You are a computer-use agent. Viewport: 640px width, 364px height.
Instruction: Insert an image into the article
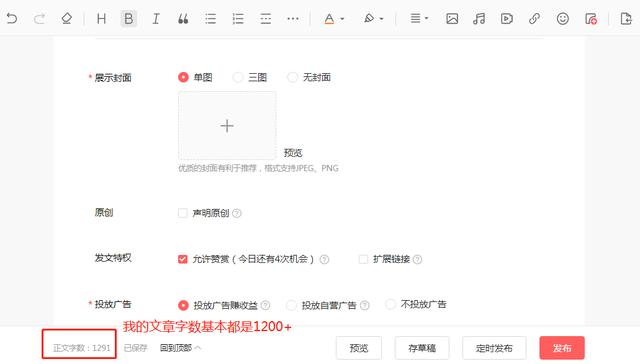click(452, 18)
